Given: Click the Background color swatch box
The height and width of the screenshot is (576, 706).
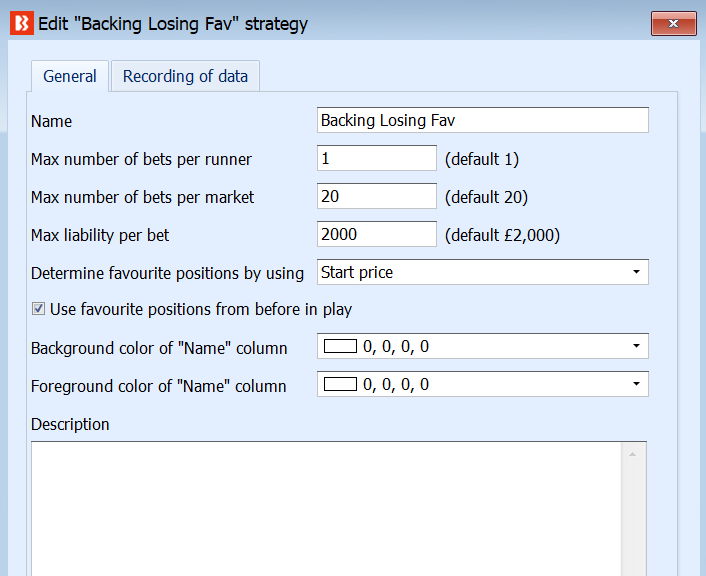Looking at the screenshot, I should point(340,346).
